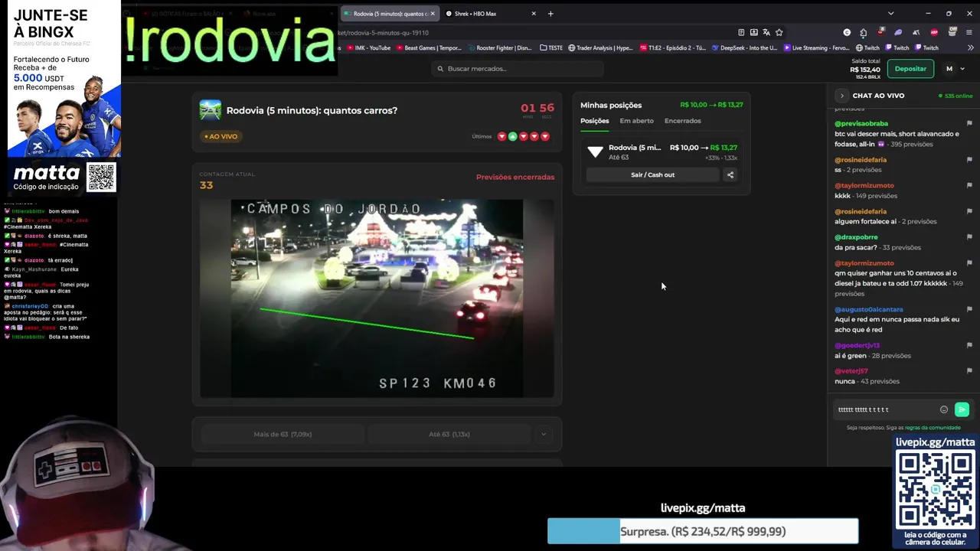Click the translate page icon
The image size is (980, 551).
[766, 32]
